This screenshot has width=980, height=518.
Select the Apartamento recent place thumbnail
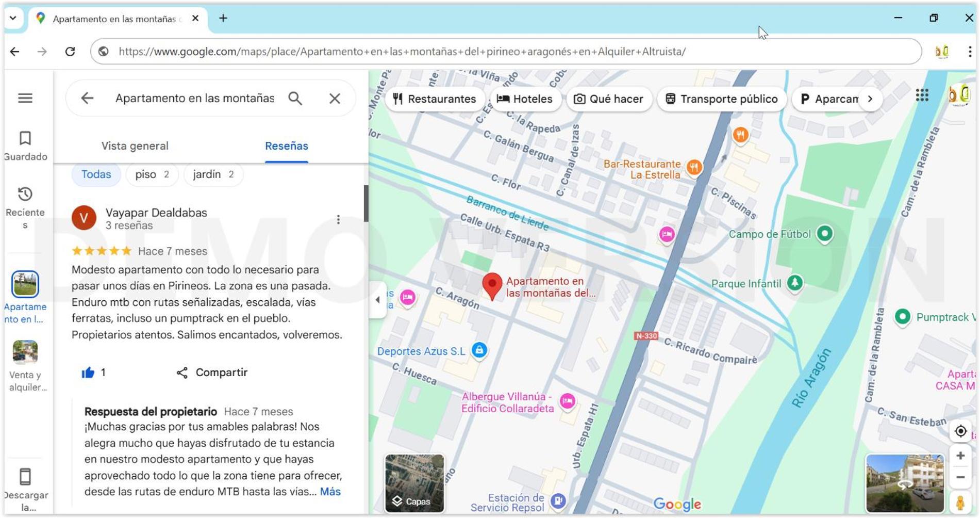[x=25, y=284]
